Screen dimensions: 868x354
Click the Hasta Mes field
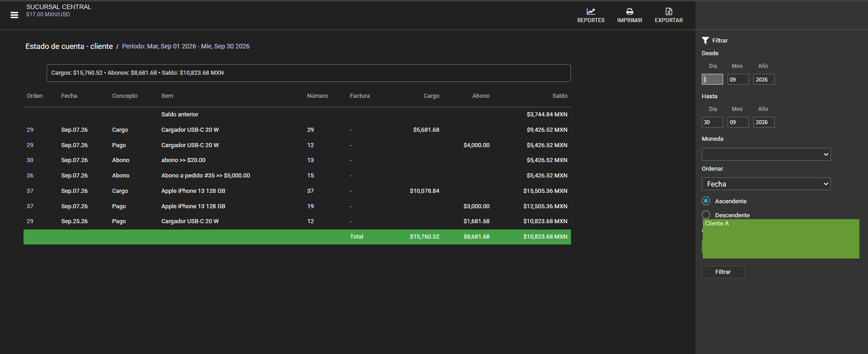[738, 122]
